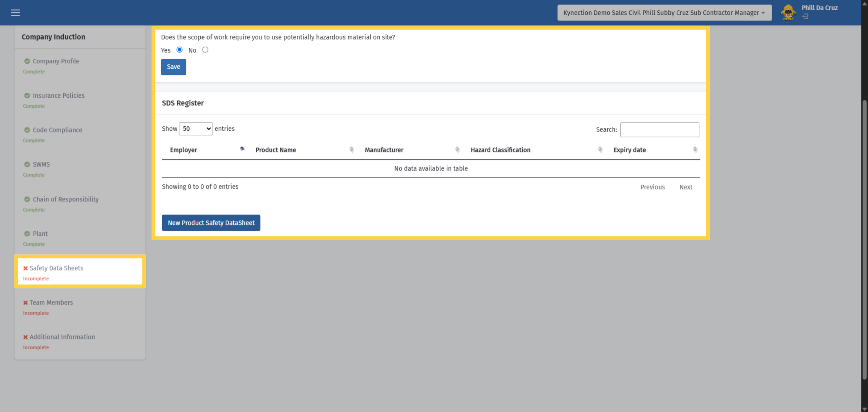The height and width of the screenshot is (412, 868).
Task: Click the Expiry date column header
Action: [630, 150]
